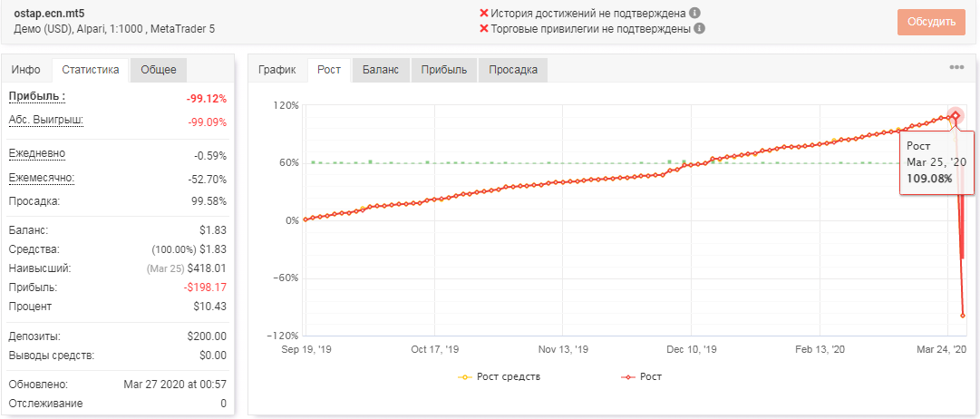
Task: Click the Демо (USD), Alpari account description
Action: point(114,29)
